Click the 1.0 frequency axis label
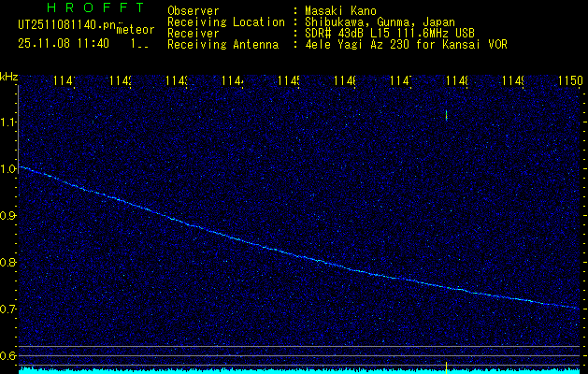 (x=8, y=168)
